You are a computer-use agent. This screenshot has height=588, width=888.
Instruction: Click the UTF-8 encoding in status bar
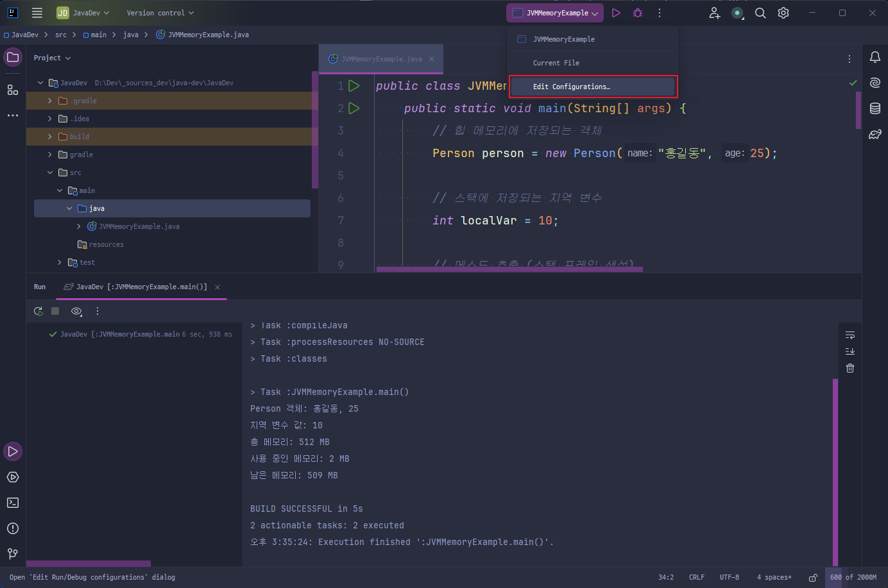click(x=729, y=577)
